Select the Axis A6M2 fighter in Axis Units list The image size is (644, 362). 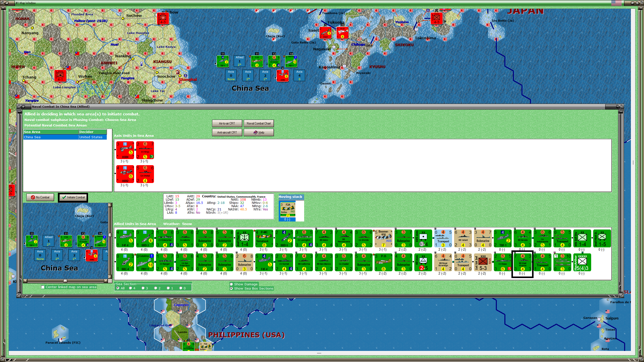[125, 174]
